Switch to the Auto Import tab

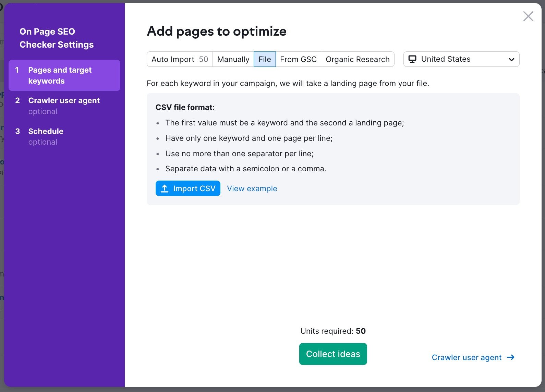tap(180, 59)
